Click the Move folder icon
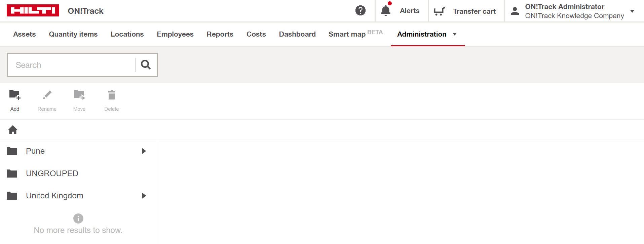Screen dimensions: 644x244 [79, 95]
